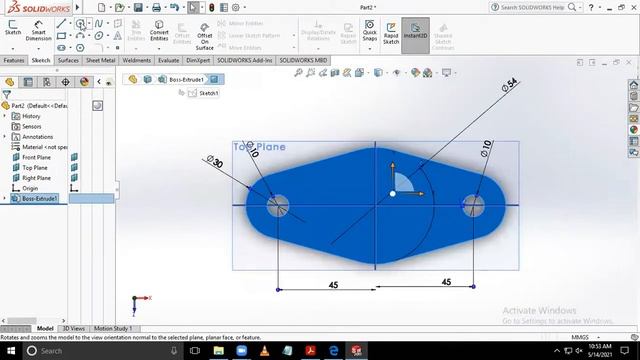Toggle Rapid Sketch mode
The image size is (640, 360).
click(391, 34)
